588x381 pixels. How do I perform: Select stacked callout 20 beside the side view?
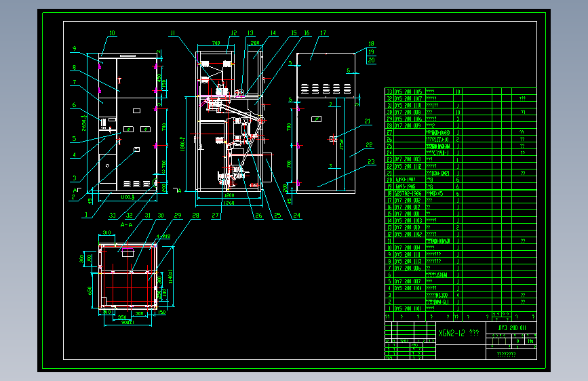371,60
